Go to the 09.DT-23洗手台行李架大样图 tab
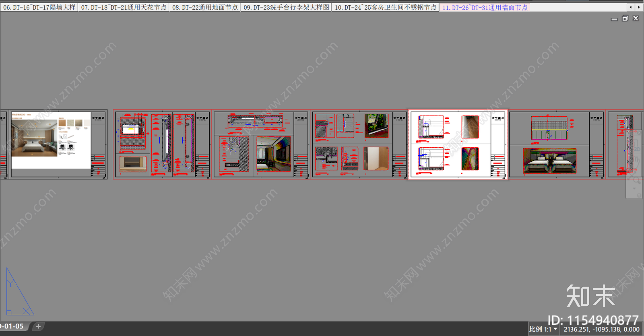 coord(286,7)
